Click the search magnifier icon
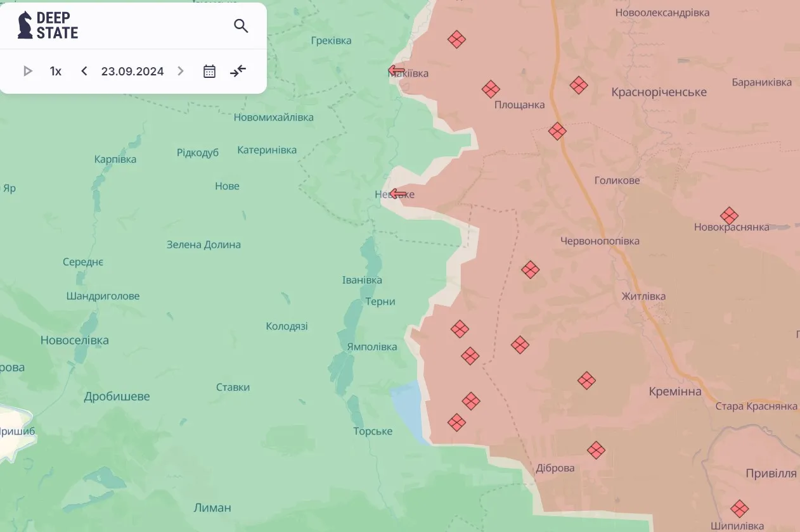The width and height of the screenshot is (800, 532). click(x=241, y=26)
